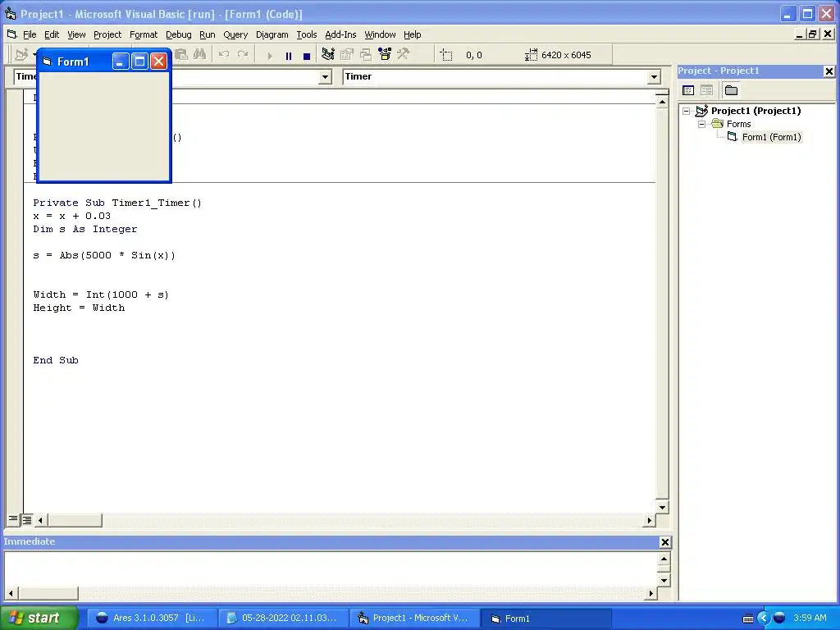Click View Code icon in Project panel
The height and width of the screenshot is (630, 840).
(x=688, y=90)
